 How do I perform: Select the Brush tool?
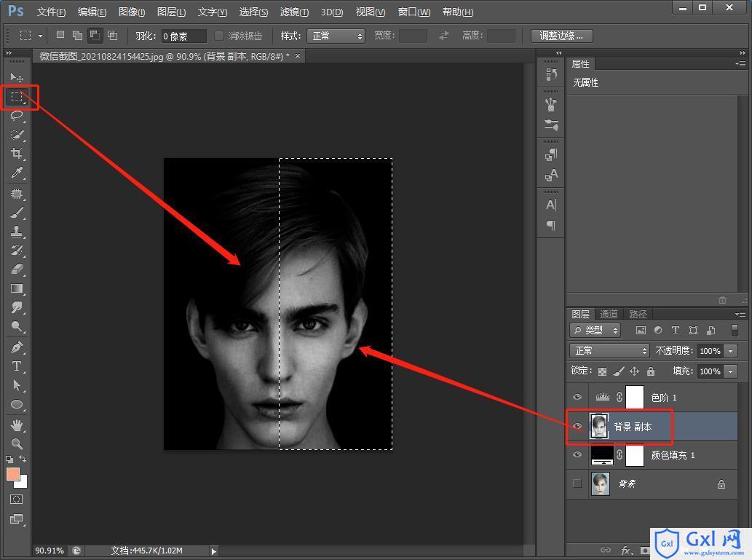(x=17, y=213)
